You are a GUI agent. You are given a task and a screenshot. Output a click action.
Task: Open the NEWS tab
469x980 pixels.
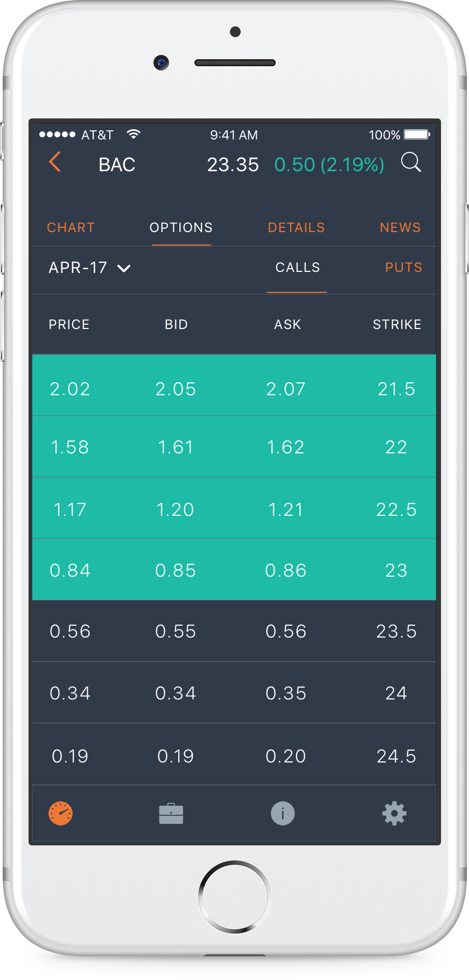(x=400, y=228)
